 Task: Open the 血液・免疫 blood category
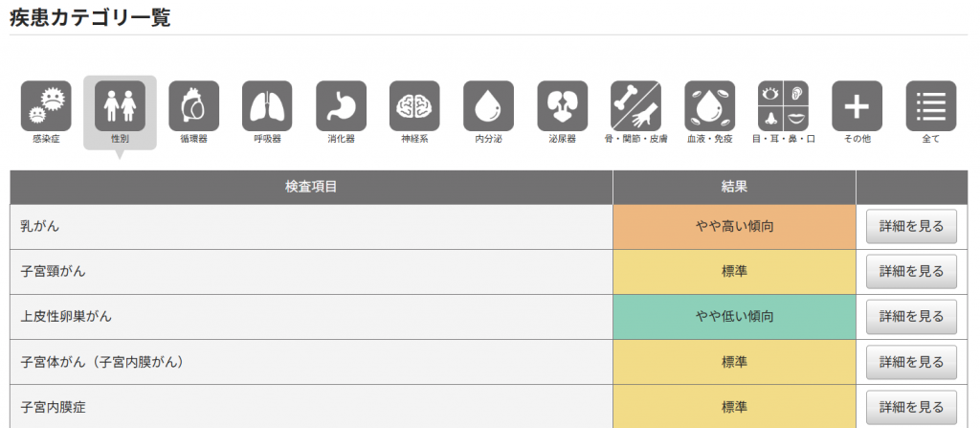click(x=709, y=106)
